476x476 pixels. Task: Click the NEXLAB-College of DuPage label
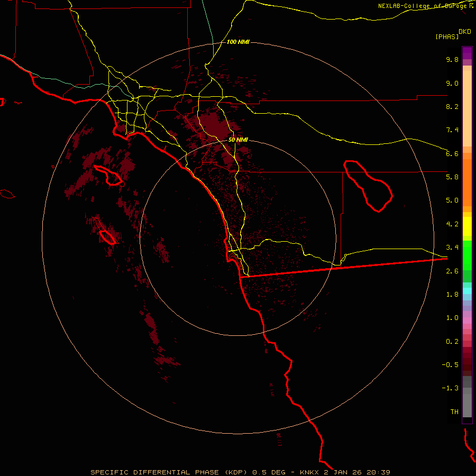[423, 6]
